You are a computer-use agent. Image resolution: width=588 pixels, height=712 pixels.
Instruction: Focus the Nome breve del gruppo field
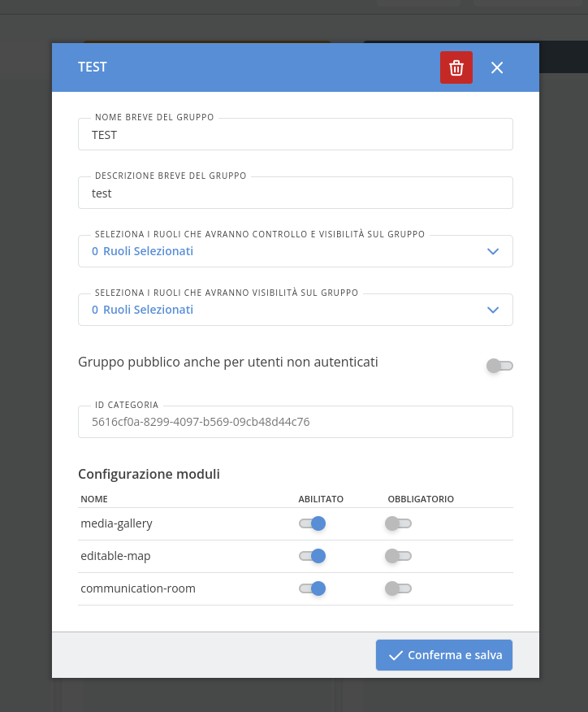[x=295, y=135]
